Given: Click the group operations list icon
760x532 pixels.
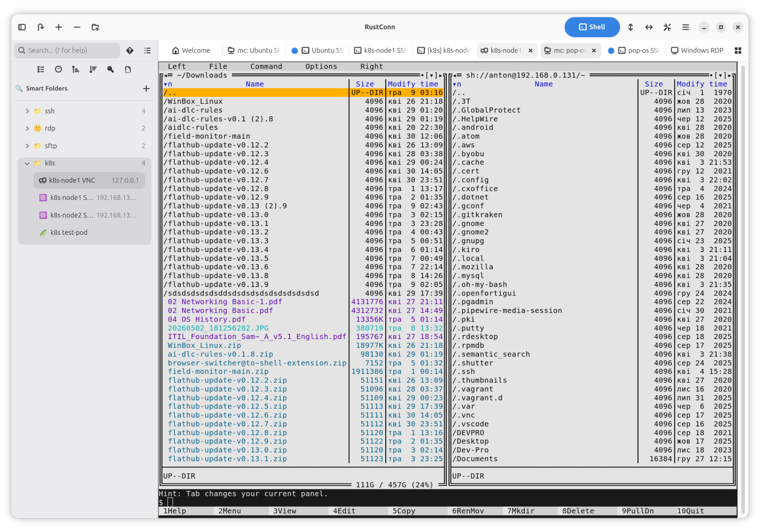Looking at the screenshot, I should [x=41, y=69].
